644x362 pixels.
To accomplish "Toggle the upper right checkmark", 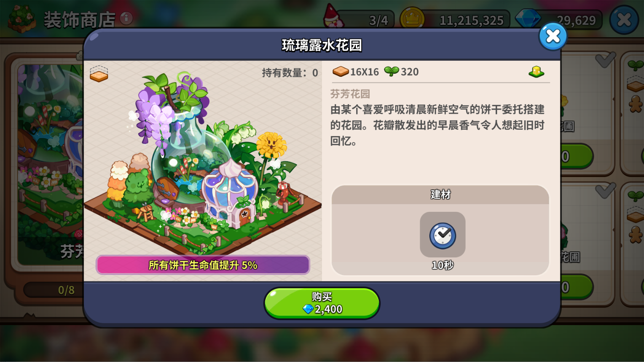I will (x=605, y=59).
